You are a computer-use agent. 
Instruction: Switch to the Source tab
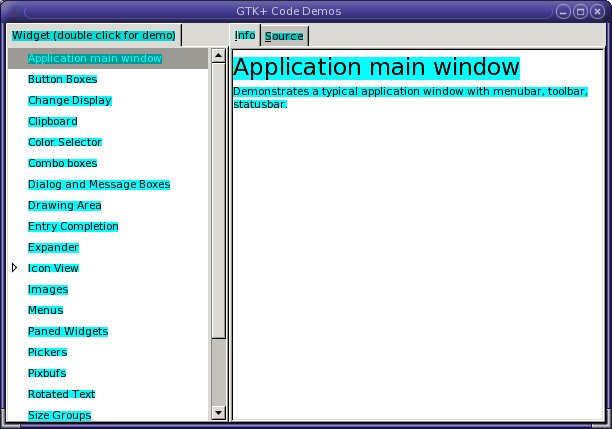(284, 36)
